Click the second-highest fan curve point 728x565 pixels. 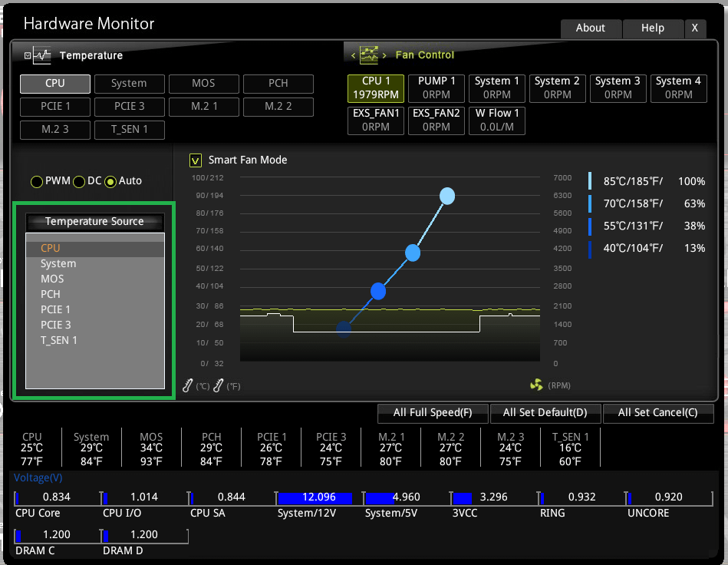pyautogui.click(x=413, y=253)
